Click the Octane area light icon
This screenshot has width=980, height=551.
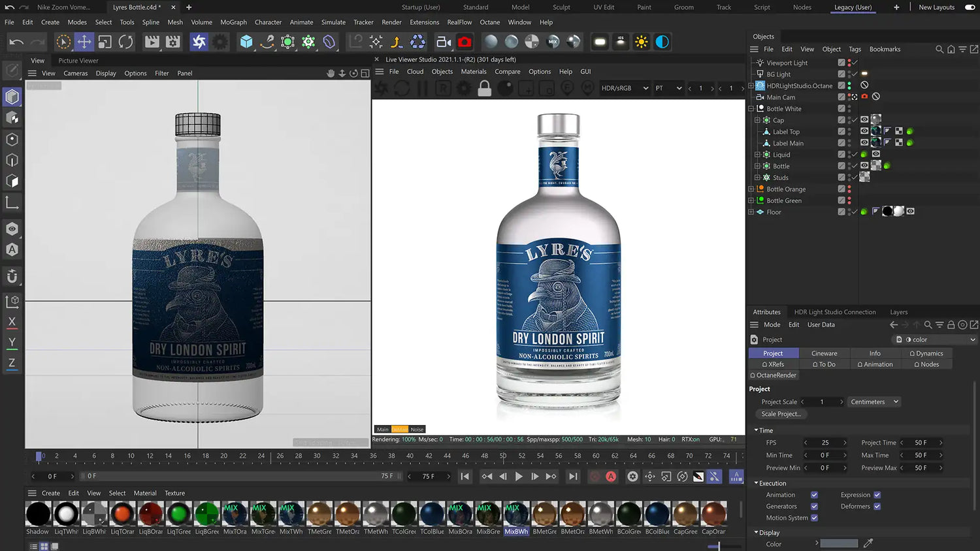click(x=600, y=42)
